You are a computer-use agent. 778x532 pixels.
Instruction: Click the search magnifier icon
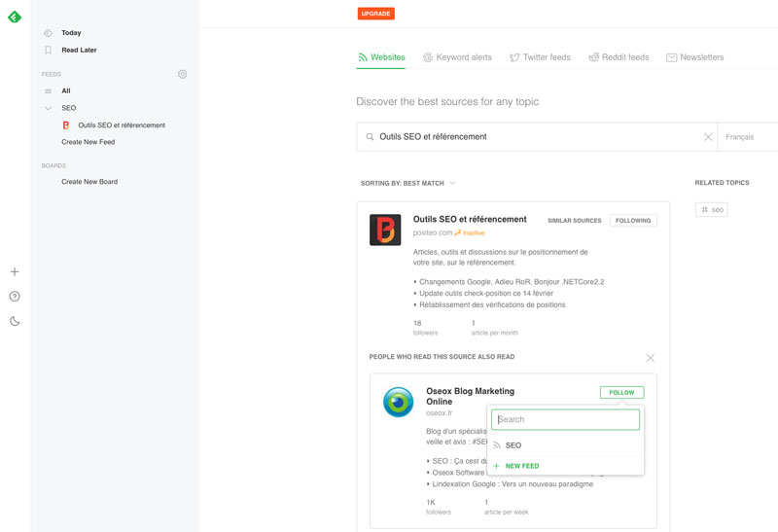click(x=370, y=136)
